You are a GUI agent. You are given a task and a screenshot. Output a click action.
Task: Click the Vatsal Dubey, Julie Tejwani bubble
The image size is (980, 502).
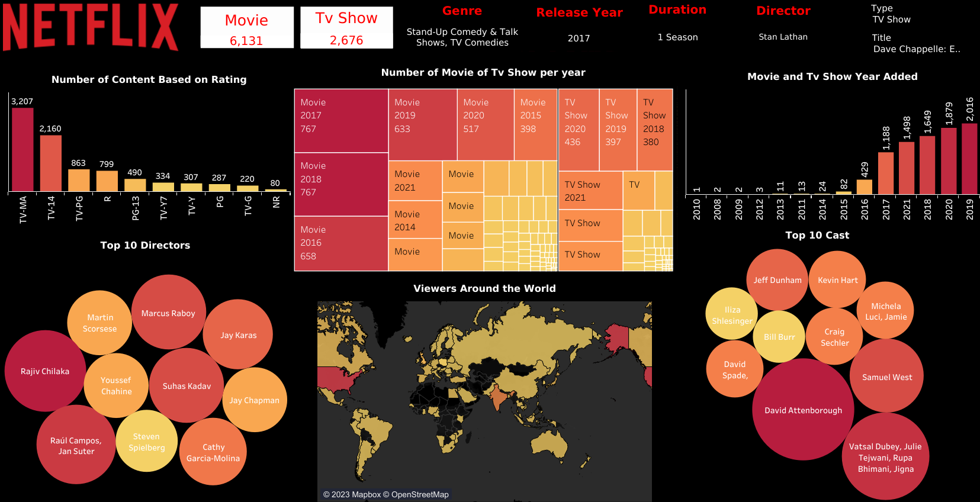[x=885, y=457]
